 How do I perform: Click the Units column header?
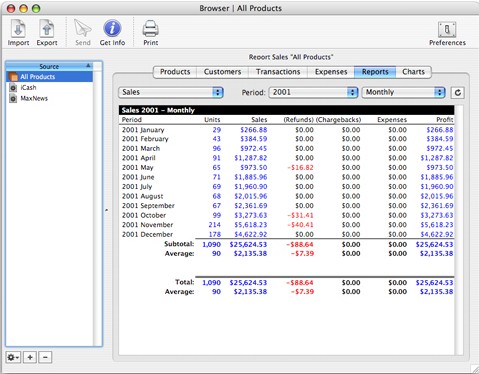(212, 120)
